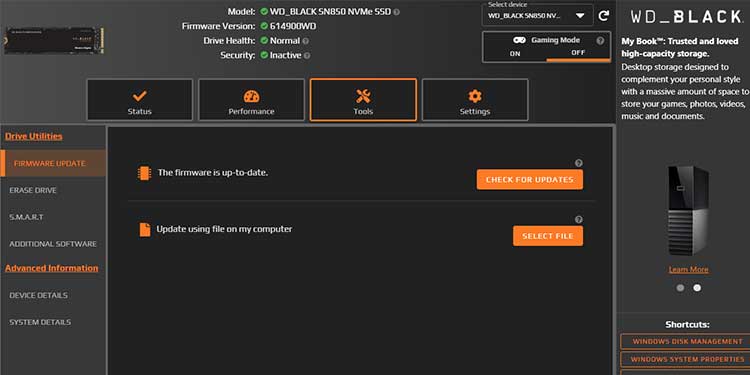Screen dimensions: 750x375
Task: Click the help icon next to Security
Action: (x=307, y=55)
